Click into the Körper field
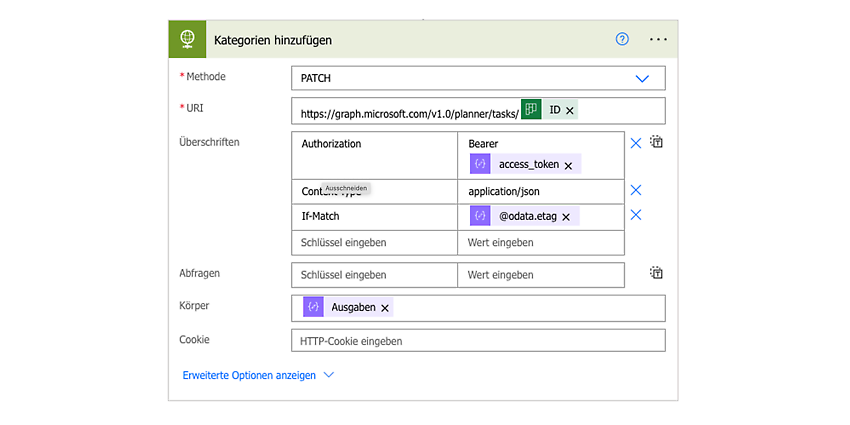Viewport: 850px width, 425px height. coord(478,308)
